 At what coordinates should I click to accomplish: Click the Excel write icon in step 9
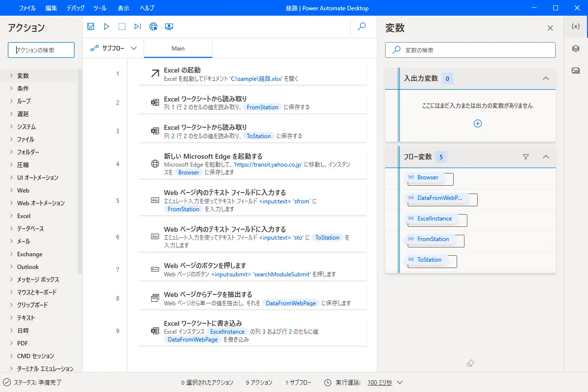(155, 331)
